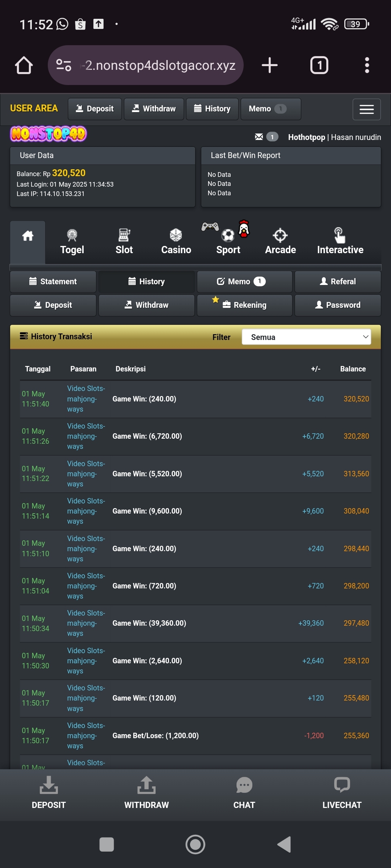Open the Togel games category

72,242
